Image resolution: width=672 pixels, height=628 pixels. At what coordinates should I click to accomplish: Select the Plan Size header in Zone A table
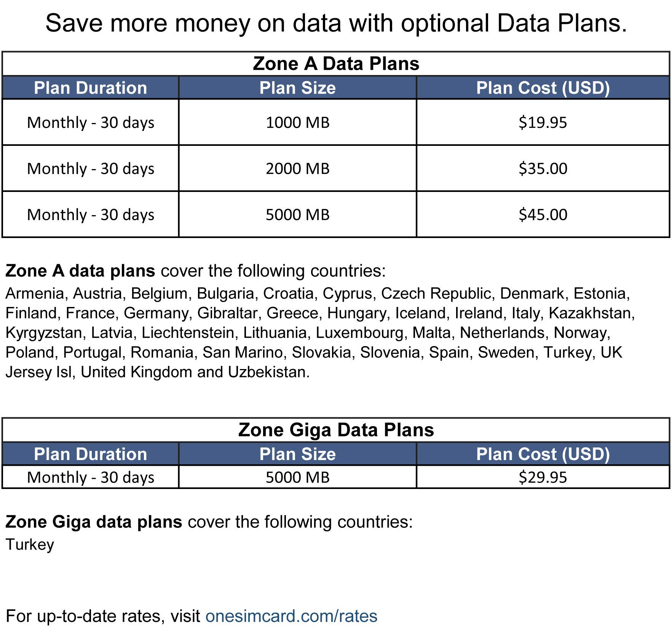tap(297, 88)
